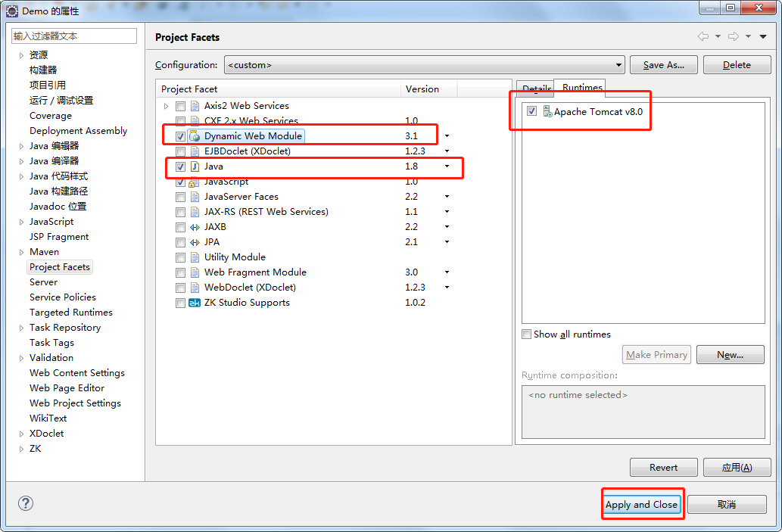Expand the Validation tree node
Viewport: 782px width, 532px height.
[21, 358]
